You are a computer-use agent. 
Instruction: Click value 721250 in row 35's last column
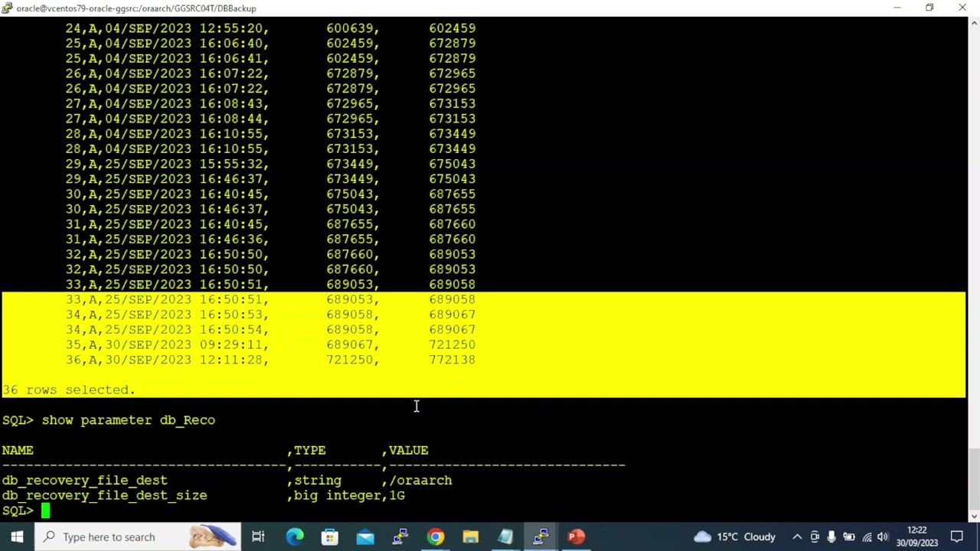click(x=452, y=344)
